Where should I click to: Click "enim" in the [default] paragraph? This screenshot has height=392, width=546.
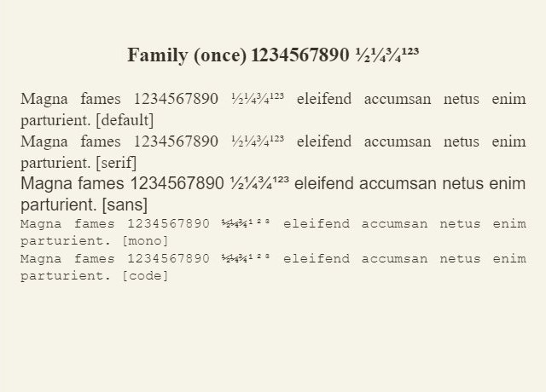click(x=509, y=99)
